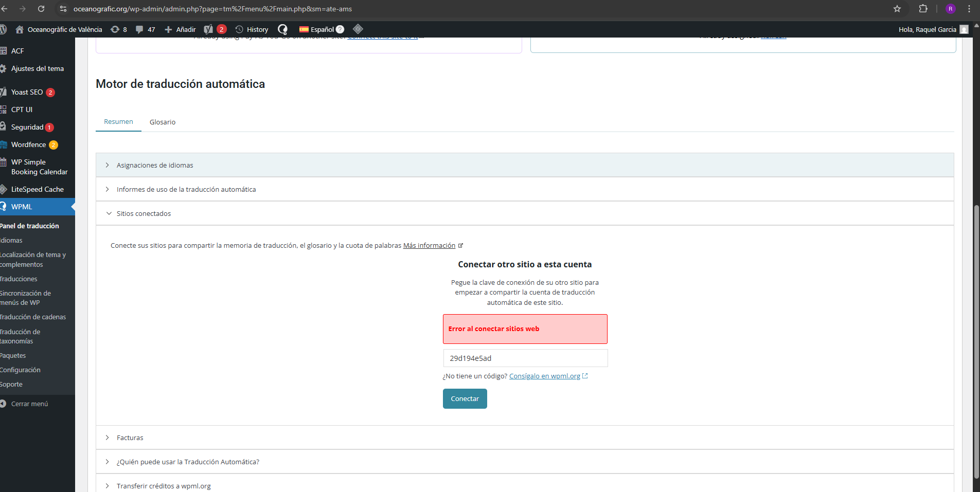Click the Conectar button

coord(465,398)
